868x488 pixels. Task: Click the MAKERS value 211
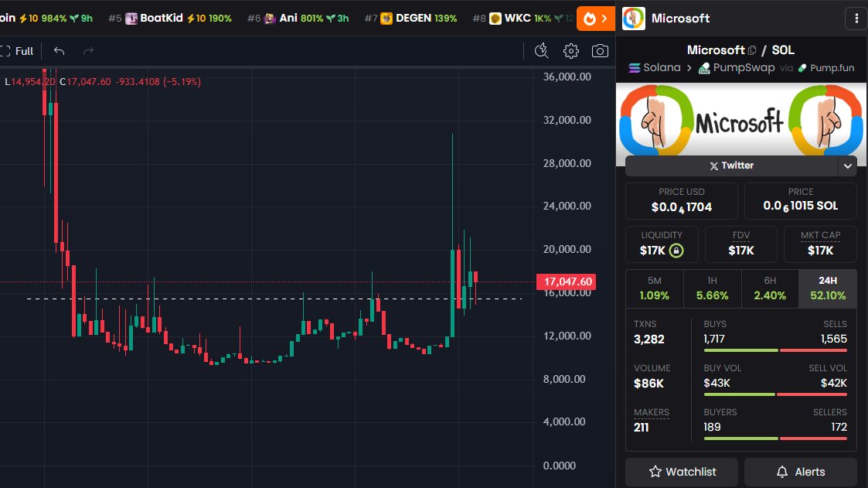641,427
